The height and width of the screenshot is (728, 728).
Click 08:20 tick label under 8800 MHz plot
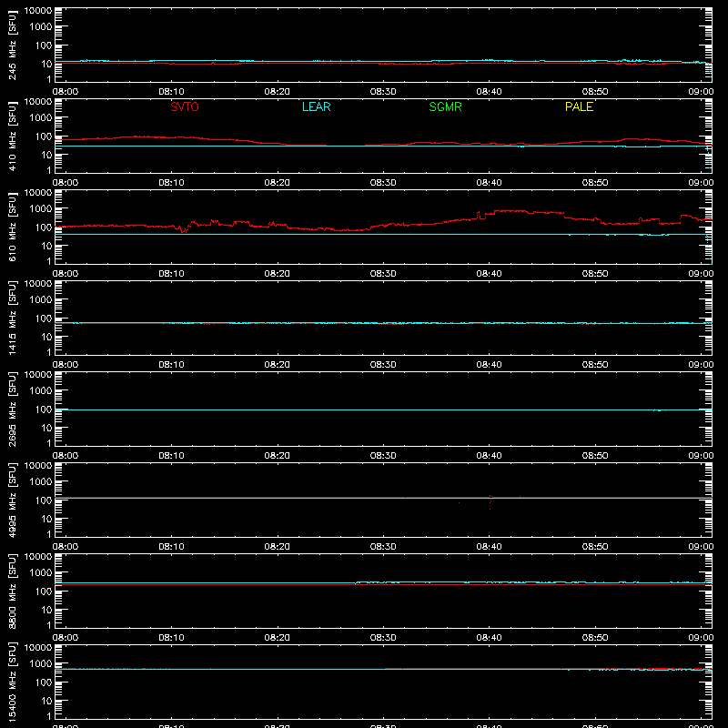[x=278, y=638]
